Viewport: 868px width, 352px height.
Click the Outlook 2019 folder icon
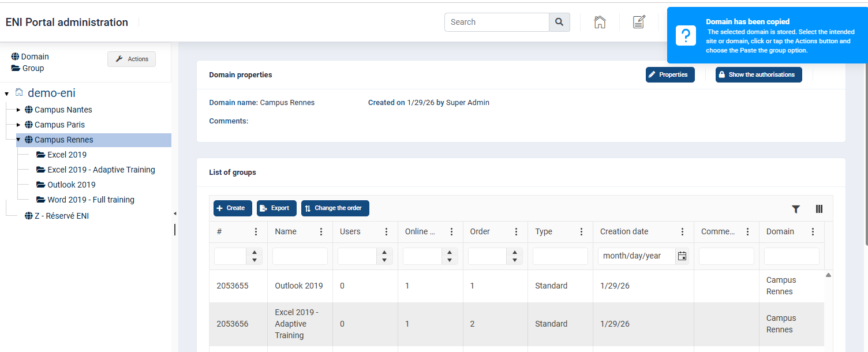[40, 185]
